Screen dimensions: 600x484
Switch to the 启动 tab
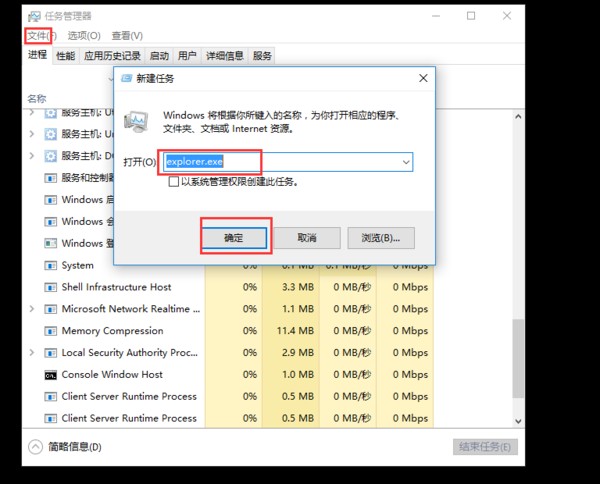[159, 56]
